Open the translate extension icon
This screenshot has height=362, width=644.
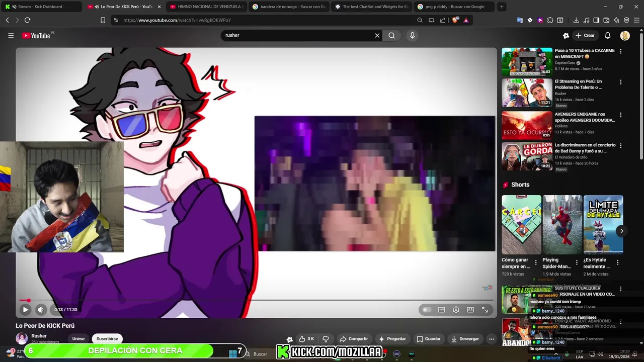[x=520, y=20]
